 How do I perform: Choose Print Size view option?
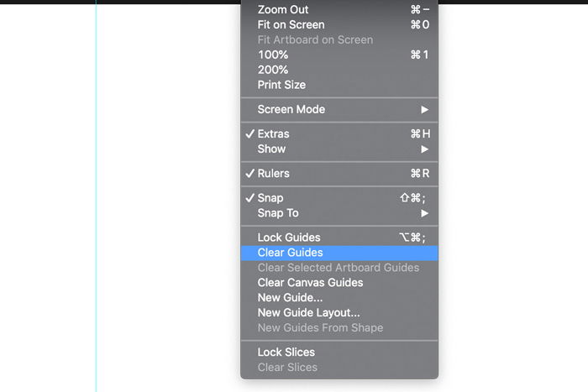pos(339,85)
